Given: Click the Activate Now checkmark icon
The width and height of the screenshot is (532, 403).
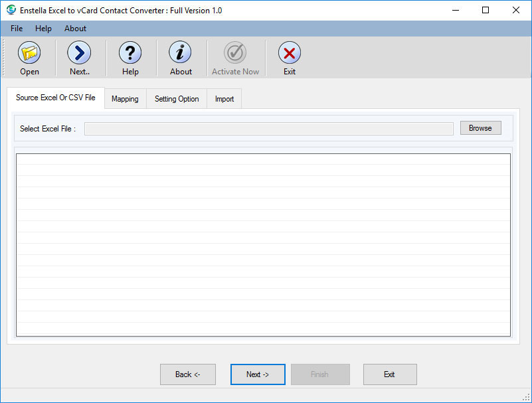Looking at the screenshot, I should click(235, 53).
